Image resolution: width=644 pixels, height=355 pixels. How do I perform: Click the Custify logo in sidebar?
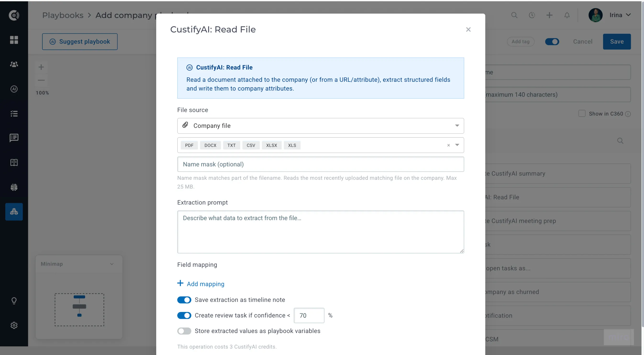pyautogui.click(x=14, y=15)
